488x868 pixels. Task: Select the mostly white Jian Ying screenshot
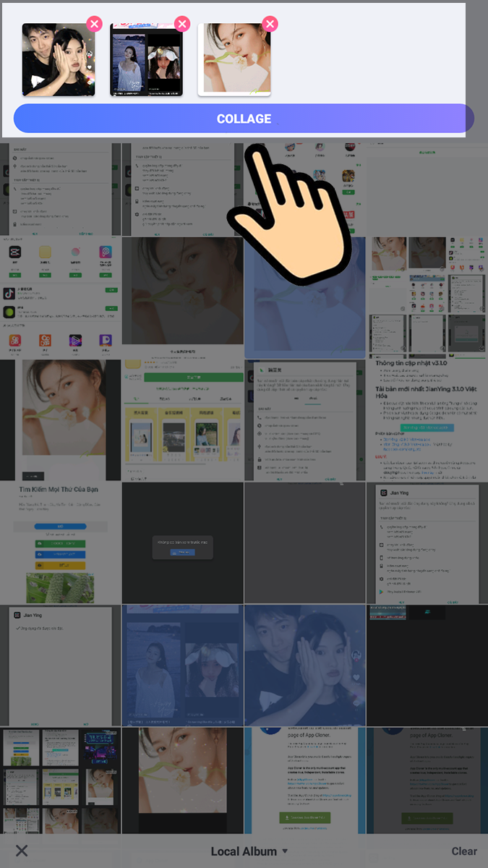click(x=60, y=665)
